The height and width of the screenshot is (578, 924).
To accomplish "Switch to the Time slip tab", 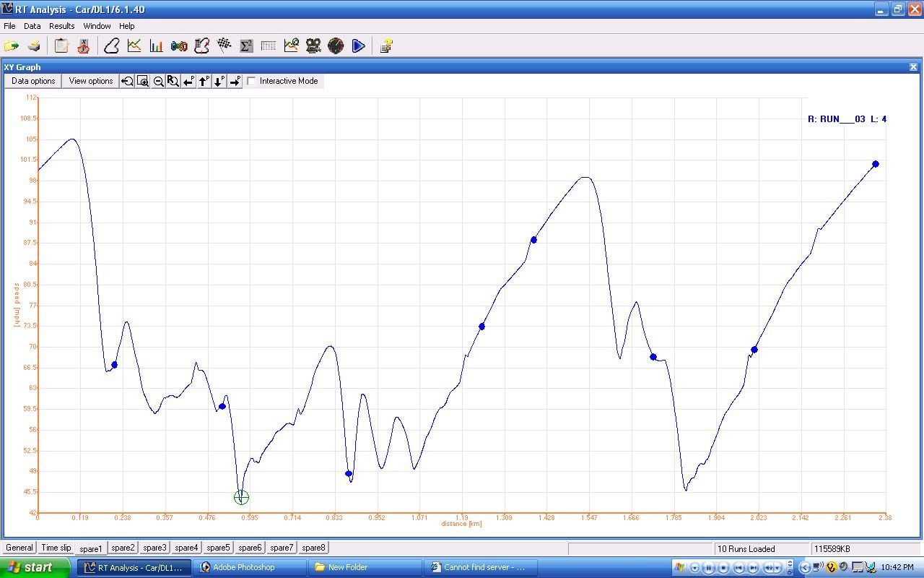I will click(56, 548).
